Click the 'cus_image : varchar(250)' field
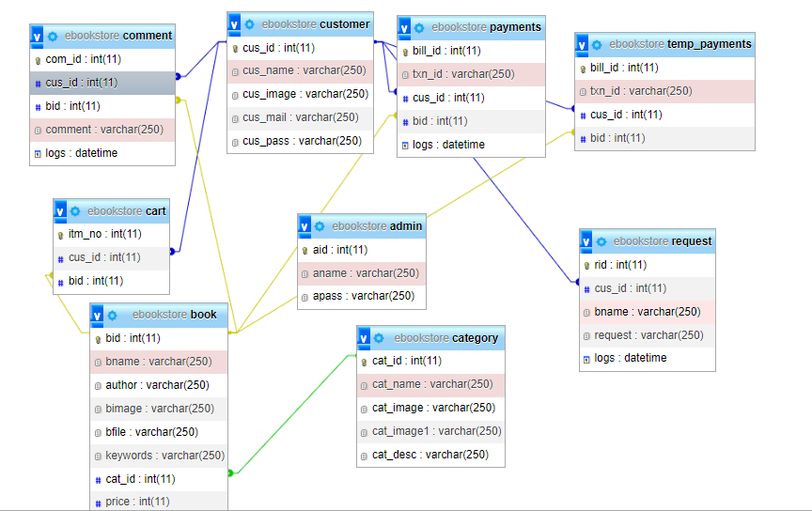The height and width of the screenshot is (511, 812). [301, 94]
